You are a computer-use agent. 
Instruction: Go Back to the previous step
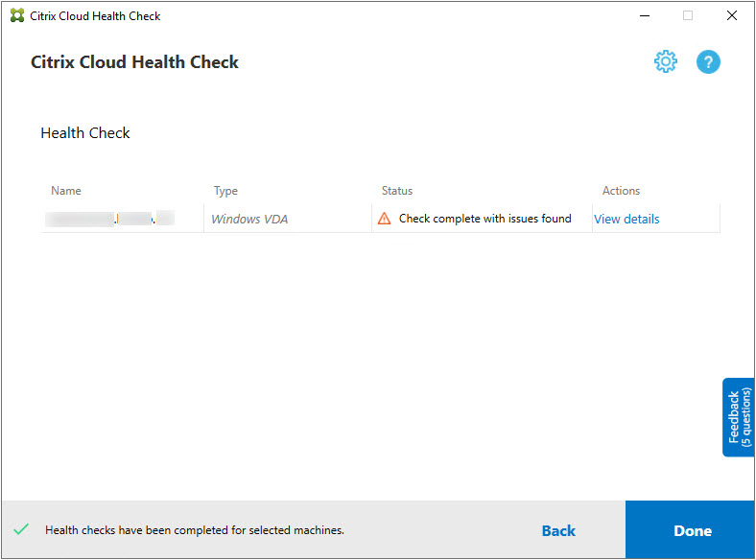click(x=558, y=530)
